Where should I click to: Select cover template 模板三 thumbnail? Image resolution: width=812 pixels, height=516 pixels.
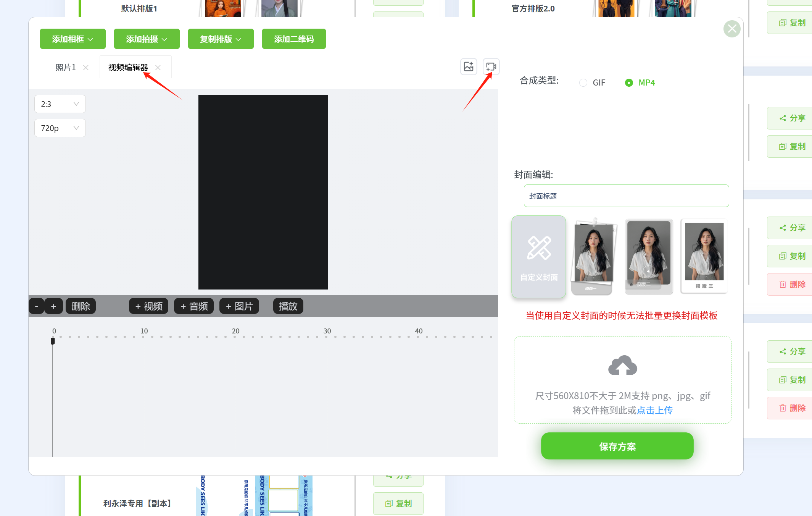(x=704, y=257)
